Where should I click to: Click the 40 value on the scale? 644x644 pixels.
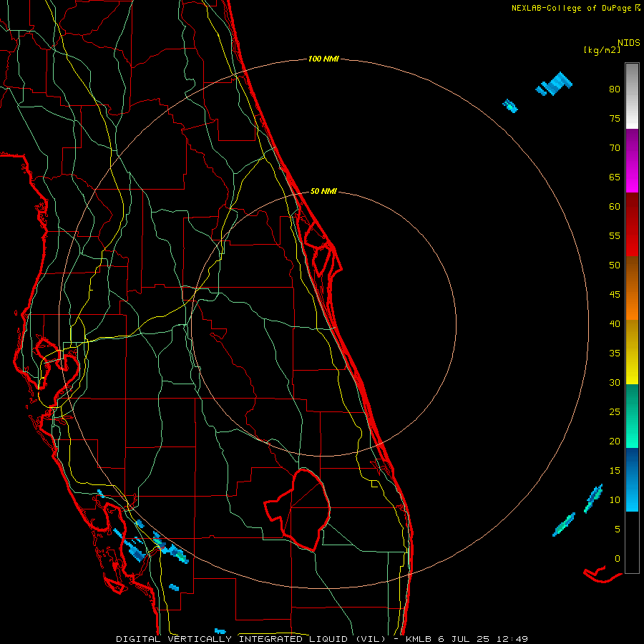pos(615,324)
